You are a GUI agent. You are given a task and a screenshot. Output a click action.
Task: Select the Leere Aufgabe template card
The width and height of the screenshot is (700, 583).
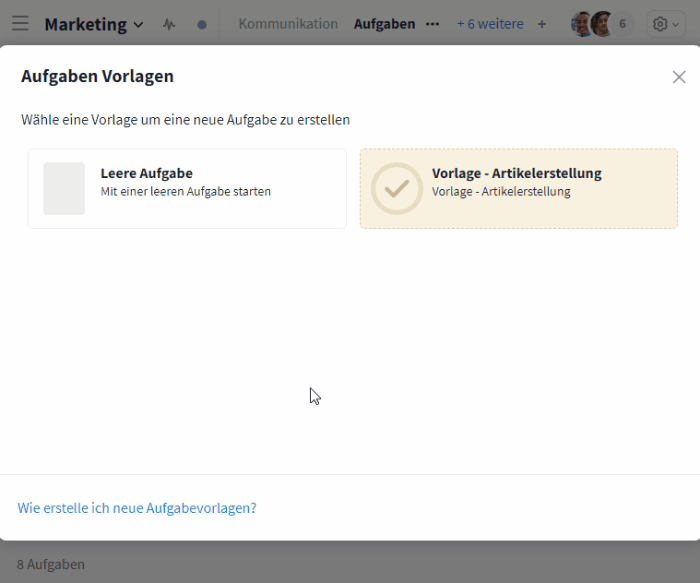pyautogui.click(x=187, y=188)
